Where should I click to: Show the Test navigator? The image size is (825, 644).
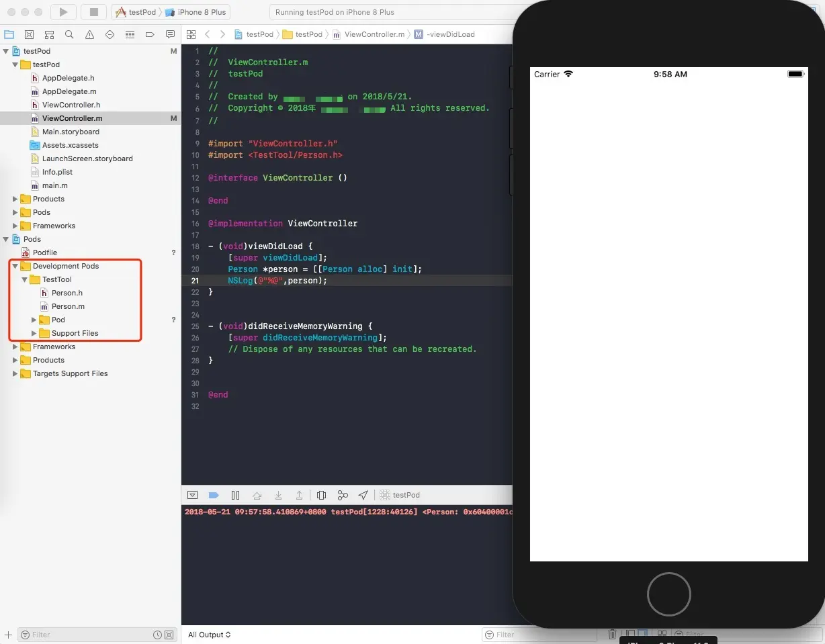tap(110, 34)
